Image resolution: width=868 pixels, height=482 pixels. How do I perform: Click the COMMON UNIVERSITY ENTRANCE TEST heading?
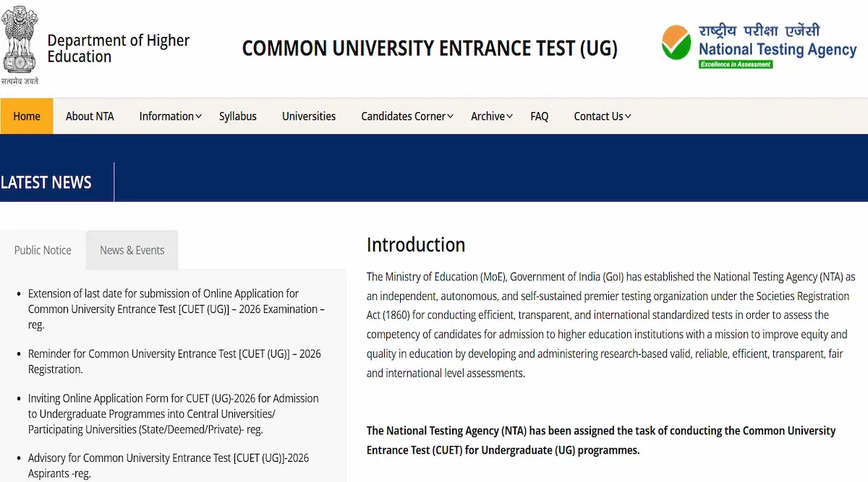tap(430, 48)
